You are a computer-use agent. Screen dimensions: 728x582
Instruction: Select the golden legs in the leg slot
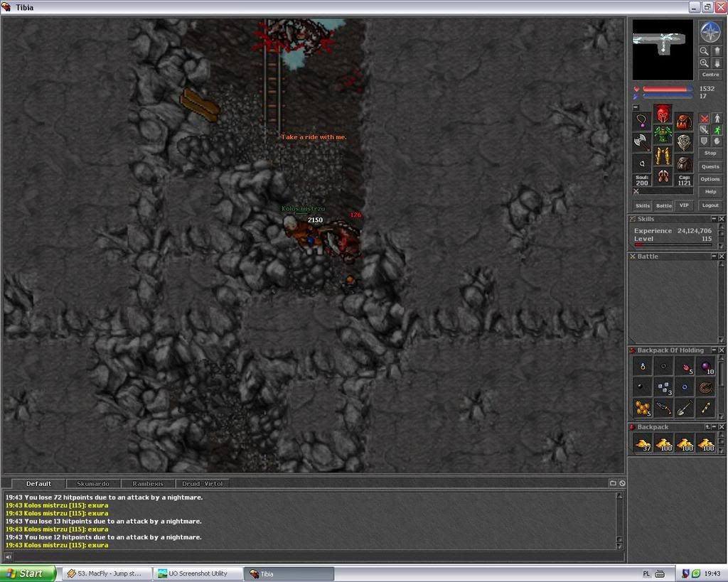[663, 156]
